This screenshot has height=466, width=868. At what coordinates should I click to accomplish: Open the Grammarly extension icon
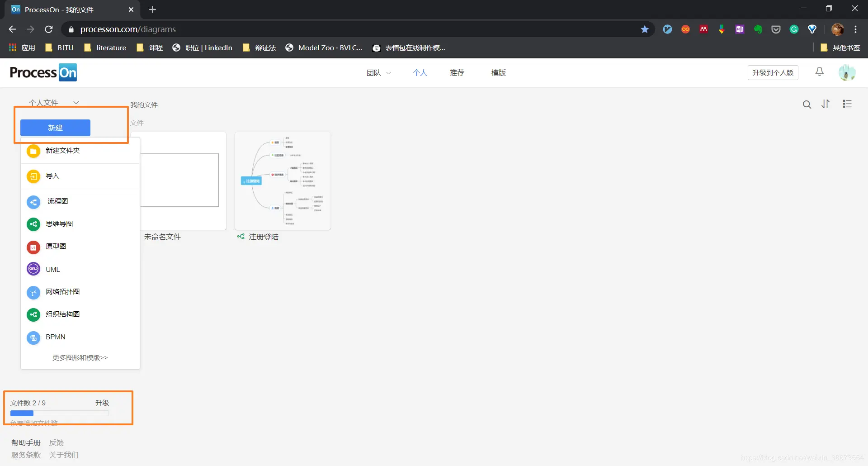point(794,29)
